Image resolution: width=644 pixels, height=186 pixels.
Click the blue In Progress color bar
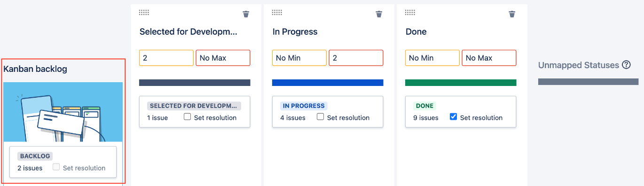pyautogui.click(x=328, y=83)
